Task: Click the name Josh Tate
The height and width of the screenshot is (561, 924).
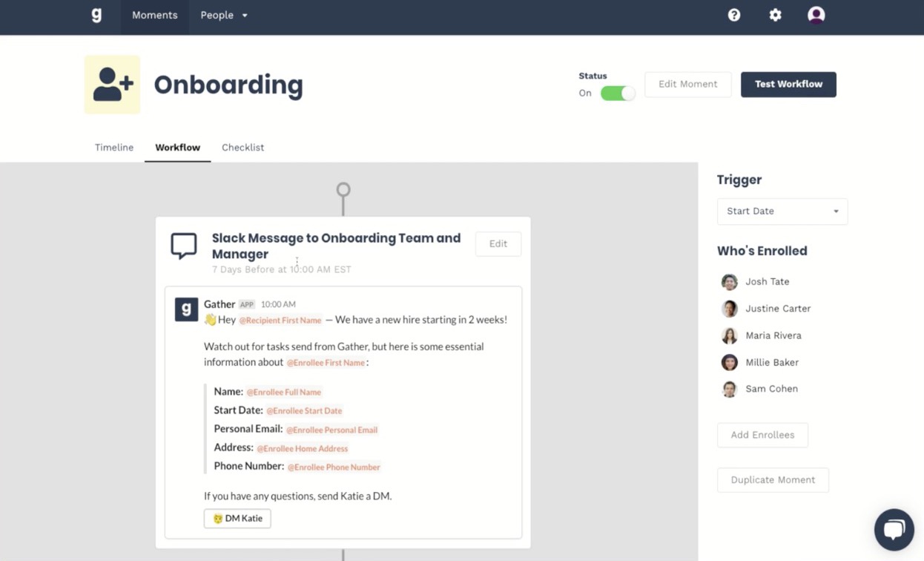Action: click(768, 282)
